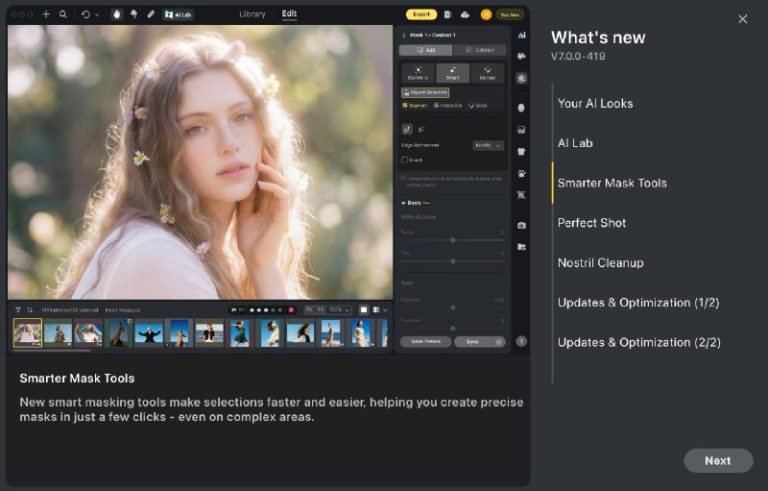The height and width of the screenshot is (491, 768).
Task: Go back using the Mask 1 arrow
Action: click(x=404, y=35)
